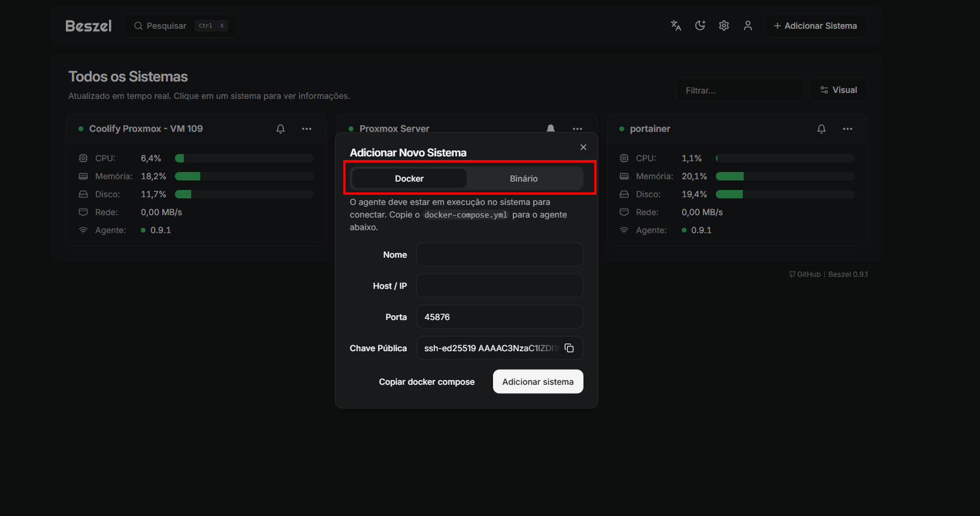
Task: Open three-dot menu for Proxmox Server
Action: click(578, 129)
